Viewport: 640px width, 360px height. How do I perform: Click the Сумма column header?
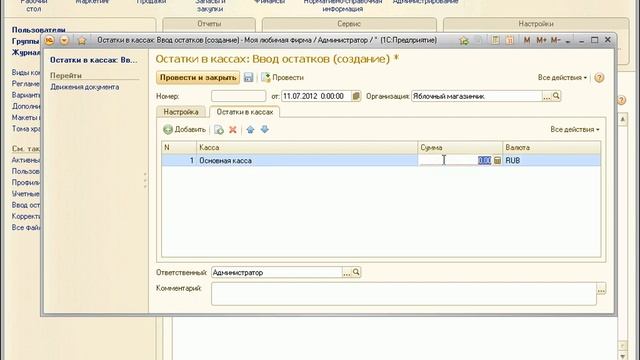tap(460, 147)
